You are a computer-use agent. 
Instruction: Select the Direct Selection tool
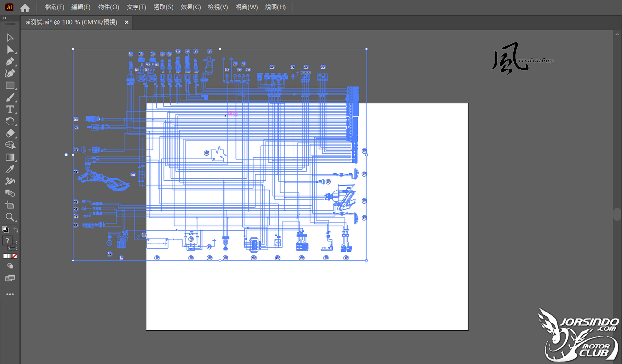(10, 50)
